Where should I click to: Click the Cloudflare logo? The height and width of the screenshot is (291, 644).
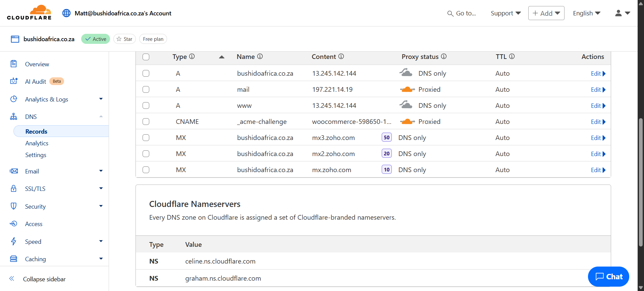[29, 13]
